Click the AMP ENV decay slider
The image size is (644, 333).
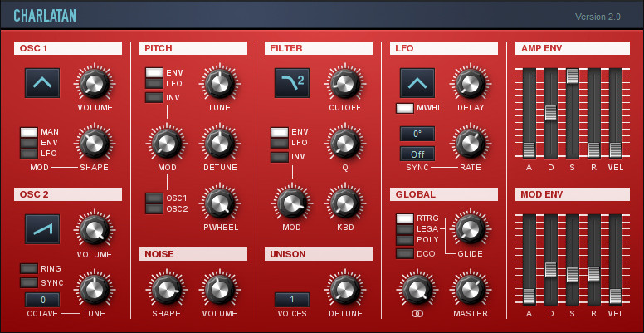pyautogui.click(x=551, y=114)
